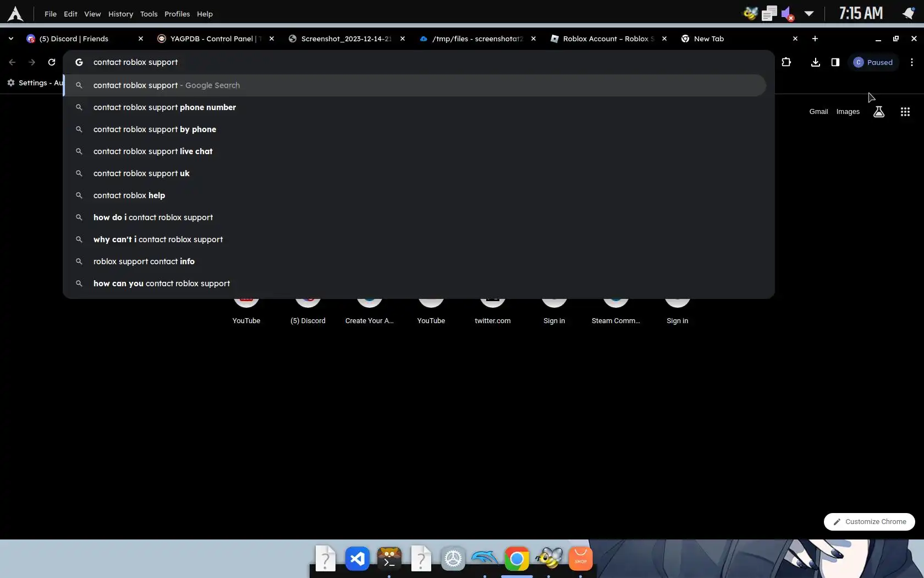924x578 pixels.
Task: Select 'contact roblox support - Google Search' suggestion
Action: (x=415, y=85)
